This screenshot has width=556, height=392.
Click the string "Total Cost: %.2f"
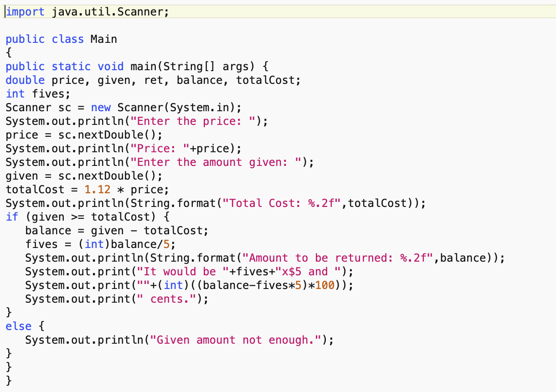(282, 203)
